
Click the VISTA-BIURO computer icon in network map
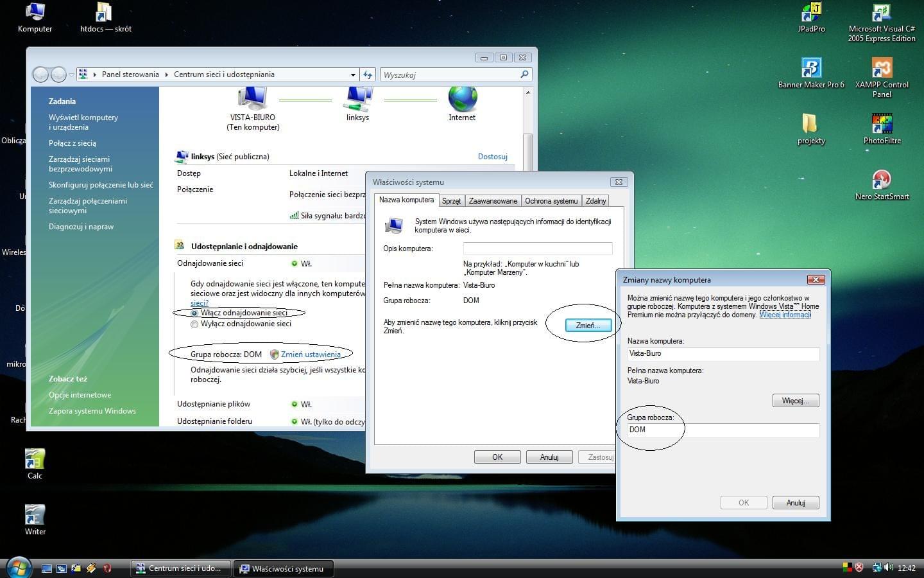pyautogui.click(x=252, y=99)
